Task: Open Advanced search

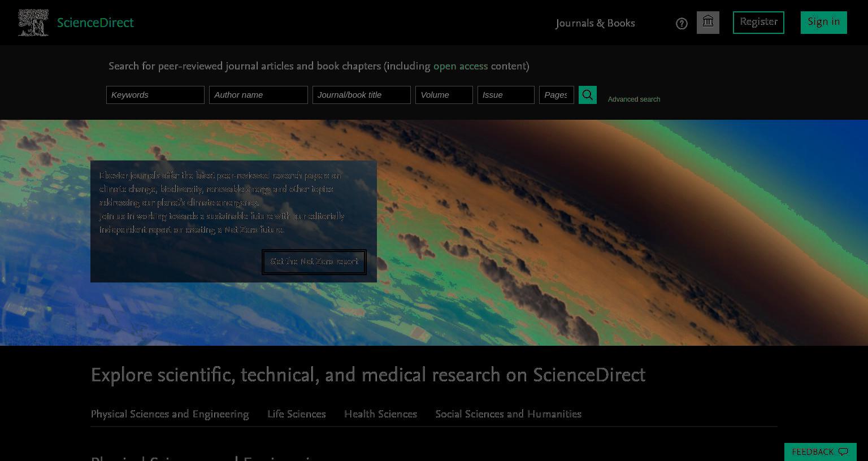Action: [634, 99]
